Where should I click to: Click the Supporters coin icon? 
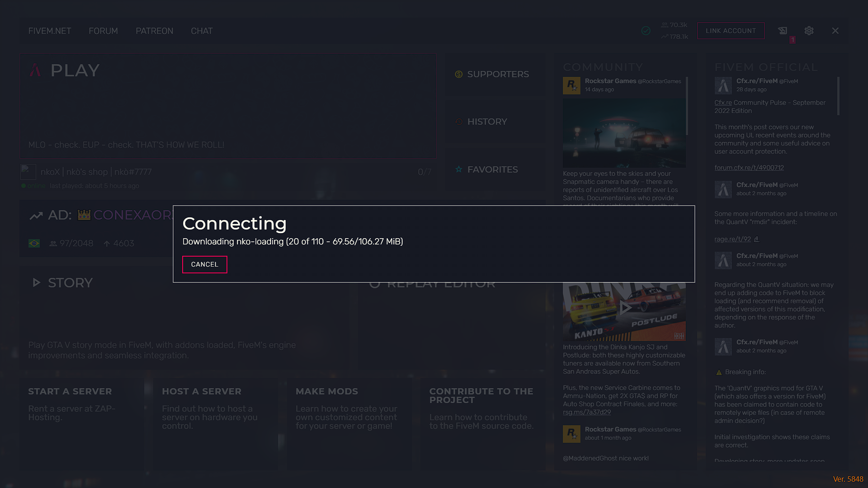[459, 74]
